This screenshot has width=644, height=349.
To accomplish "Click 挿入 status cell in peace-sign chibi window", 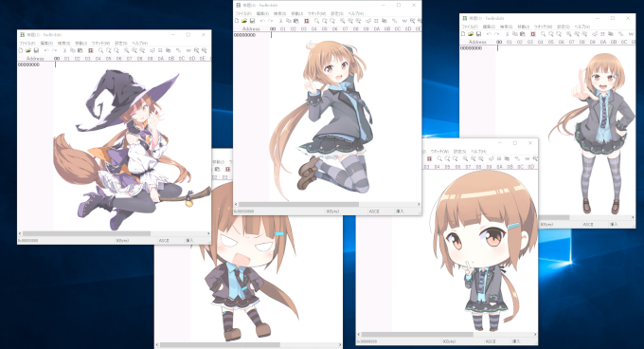I will (516, 341).
